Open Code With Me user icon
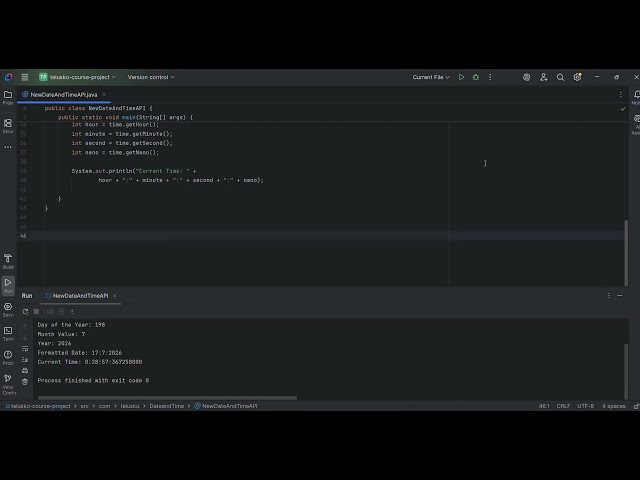This screenshot has width=640, height=480. 544,77
